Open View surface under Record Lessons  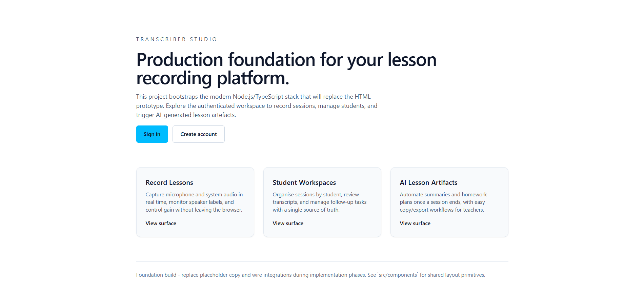click(x=161, y=223)
